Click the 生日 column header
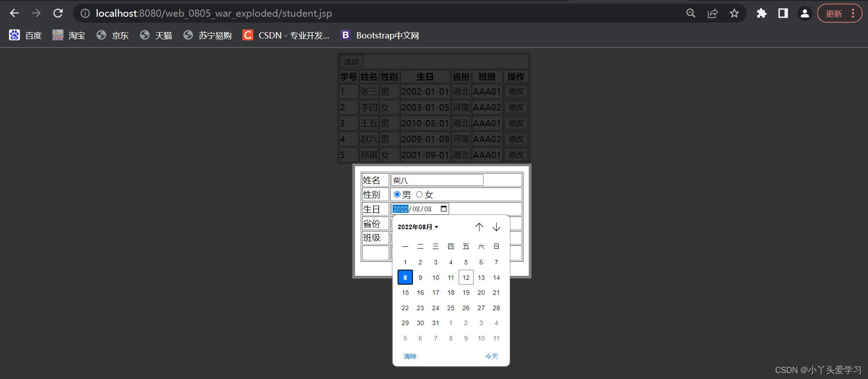This screenshot has height=379, width=868. click(x=425, y=77)
